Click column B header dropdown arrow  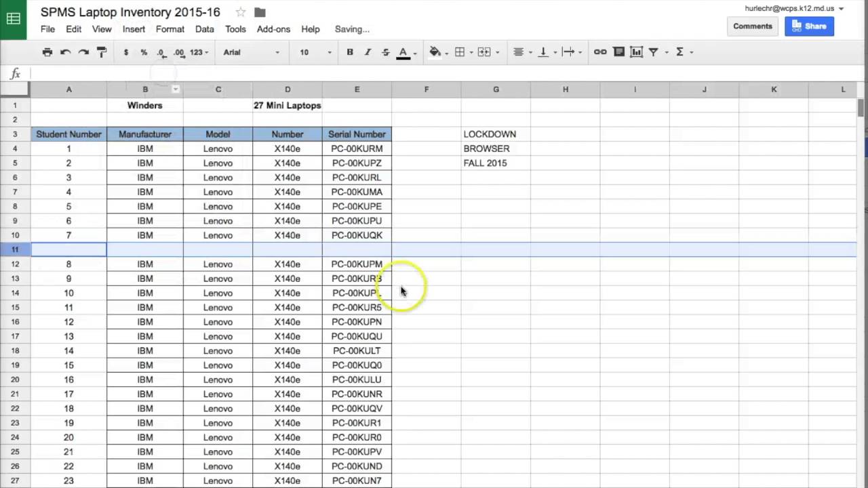[176, 89]
